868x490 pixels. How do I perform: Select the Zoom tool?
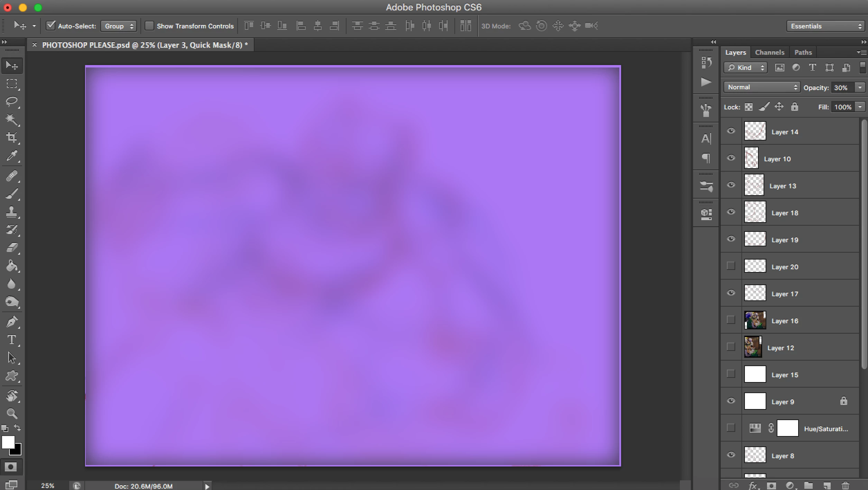tap(12, 414)
